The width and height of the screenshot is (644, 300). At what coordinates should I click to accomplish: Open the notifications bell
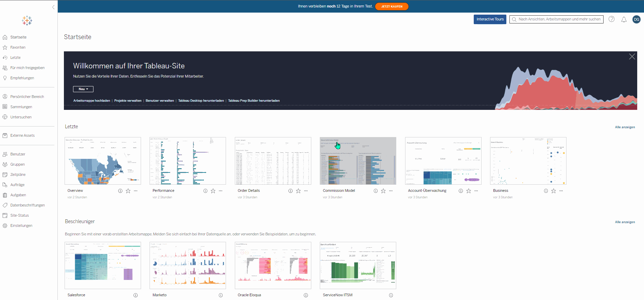[624, 19]
